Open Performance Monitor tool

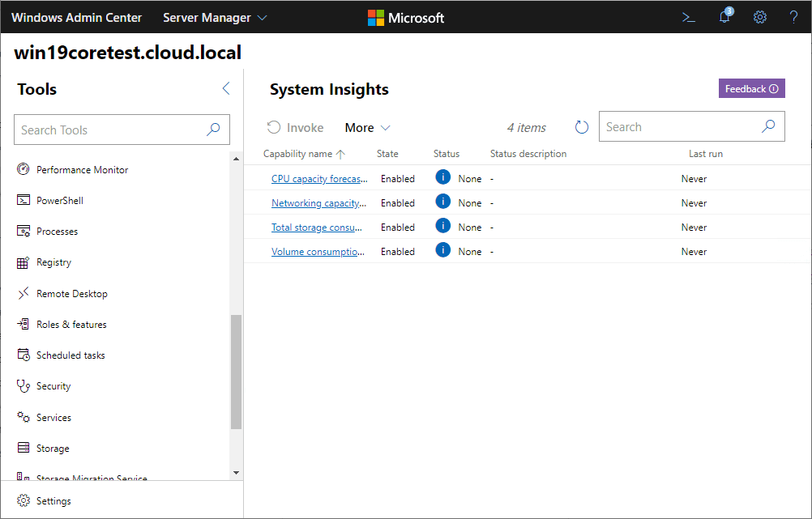pyautogui.click(x=82, y=170)
